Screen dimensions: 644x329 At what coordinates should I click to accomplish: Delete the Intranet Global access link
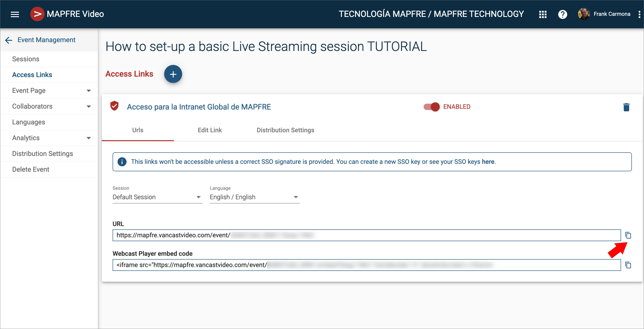click(626, 107)
